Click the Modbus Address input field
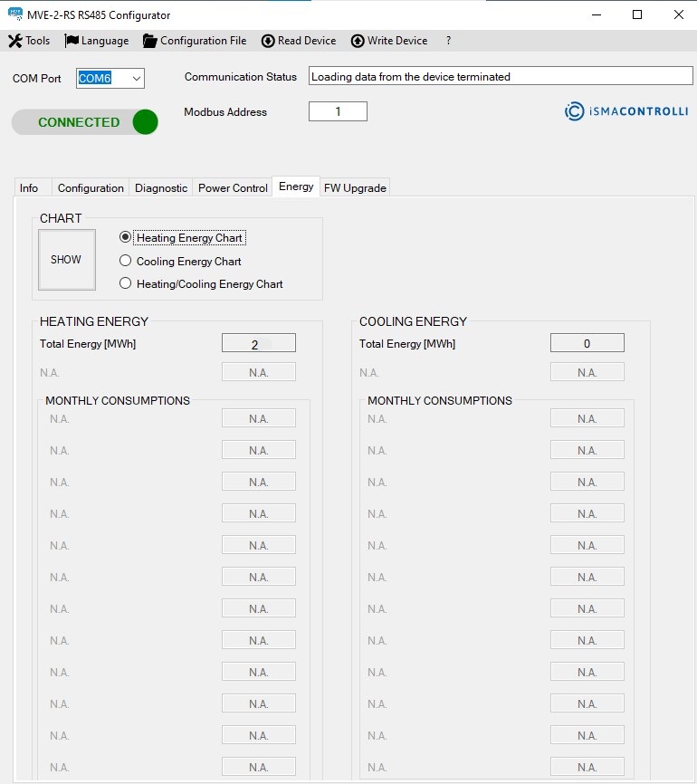The width and height of the screenshot is (697, 784). [x=338, y=111]
